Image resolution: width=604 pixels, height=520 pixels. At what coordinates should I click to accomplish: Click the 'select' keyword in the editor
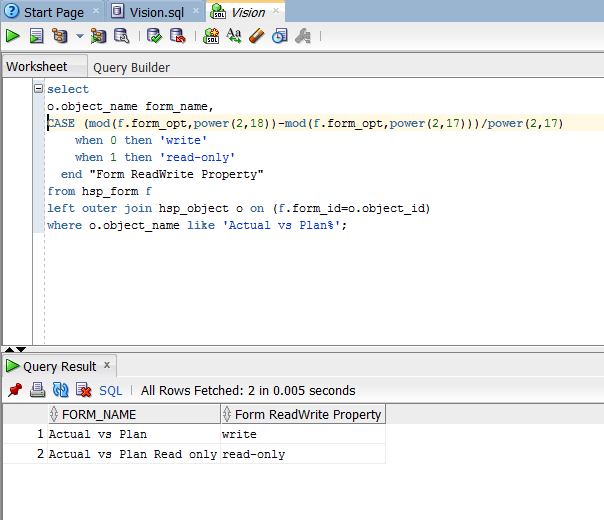[68, 89]
